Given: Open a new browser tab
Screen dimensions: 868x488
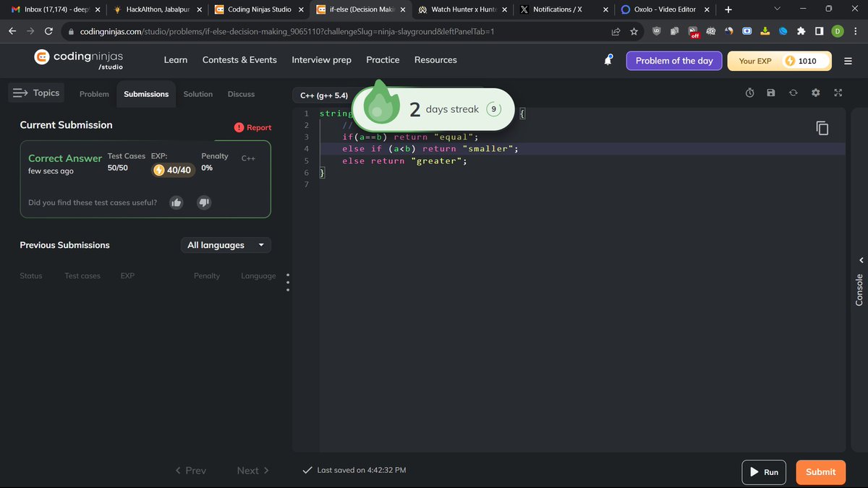Looking at the screenshot, I should point(728,9).
